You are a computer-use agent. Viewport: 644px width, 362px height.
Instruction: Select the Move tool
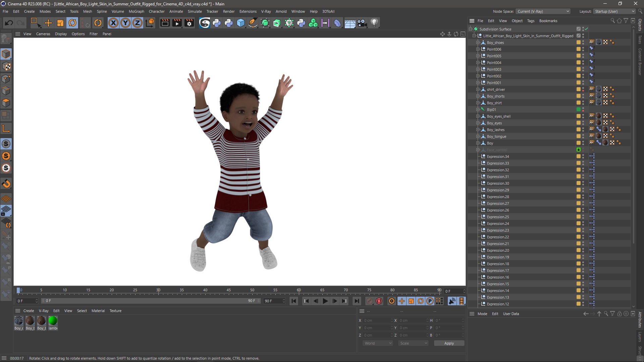click(48, 23)
